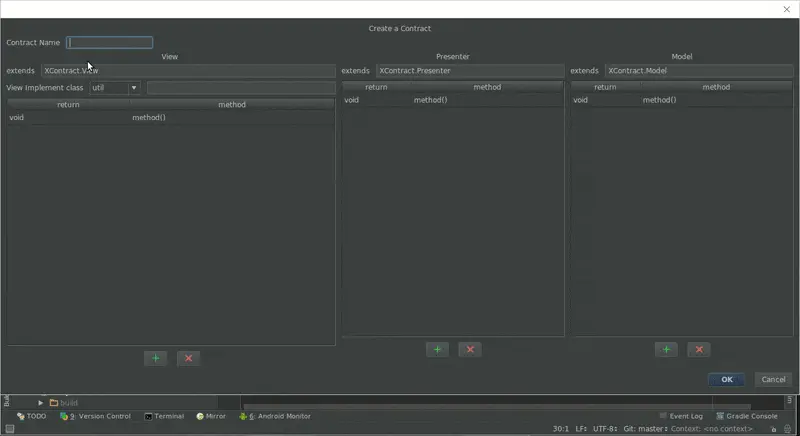The height and width of the screenshot is (436, 800).
Task: Select method() cell in View table
Action: tap(232, 117)
